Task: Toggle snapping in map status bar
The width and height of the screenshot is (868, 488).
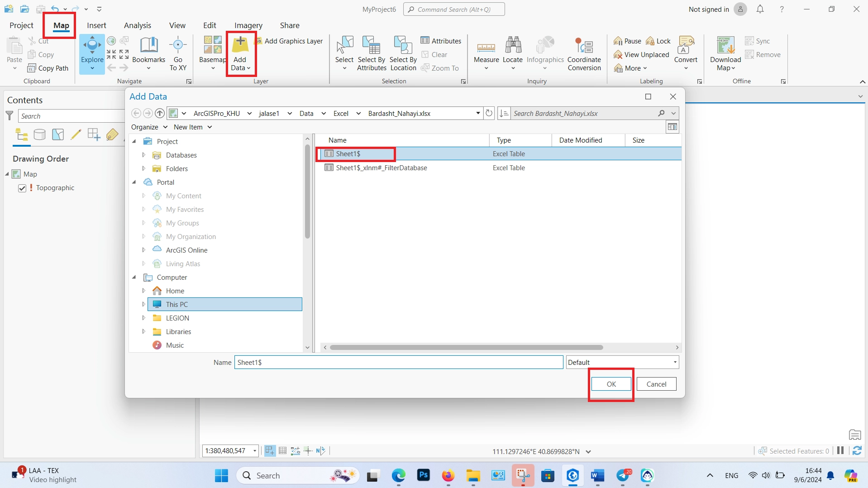Action: (270, 450)
